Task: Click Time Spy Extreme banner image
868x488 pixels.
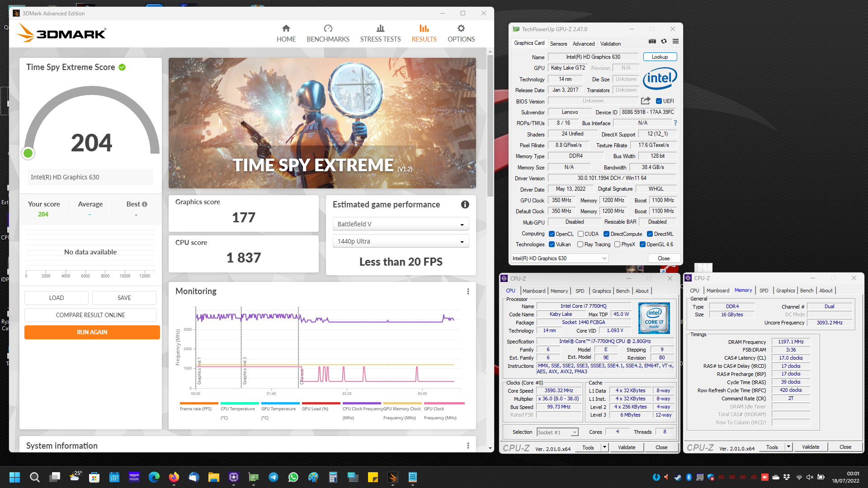Action: coord(322,123)
